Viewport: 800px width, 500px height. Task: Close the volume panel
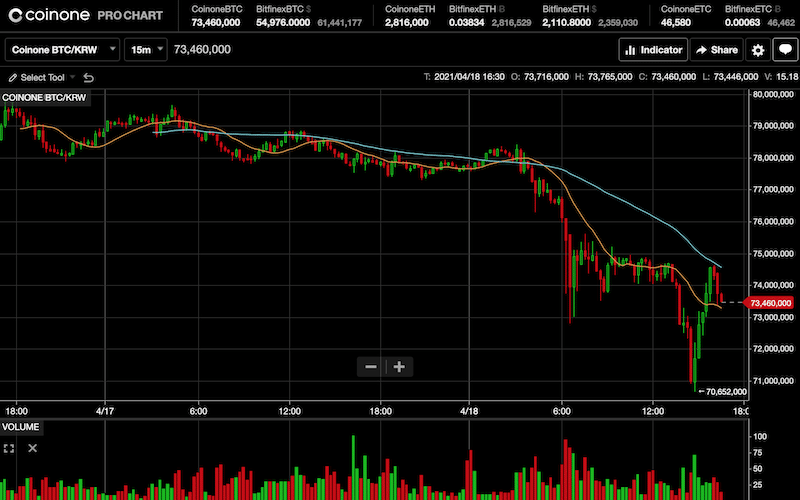33,448
